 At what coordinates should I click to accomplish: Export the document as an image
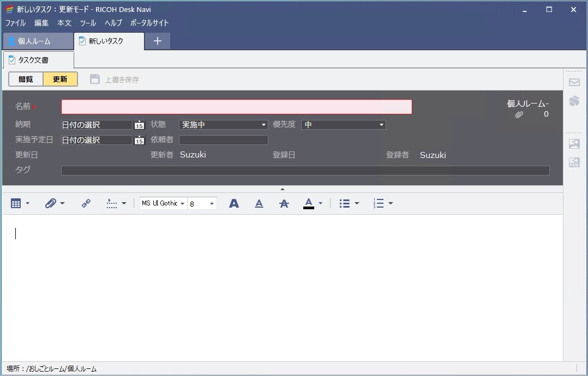pos(574,144)
